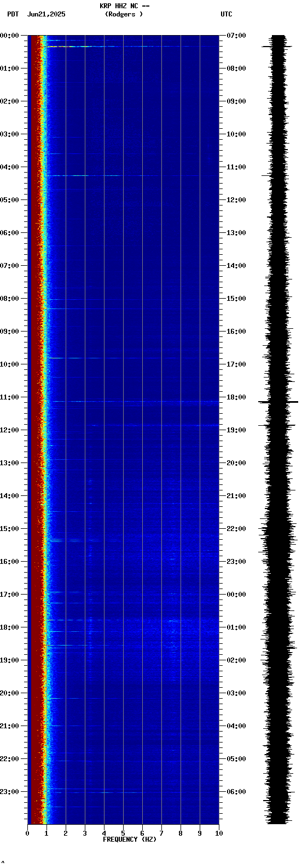Click the UTC time label '18:00'

click(x=236, y=397)
